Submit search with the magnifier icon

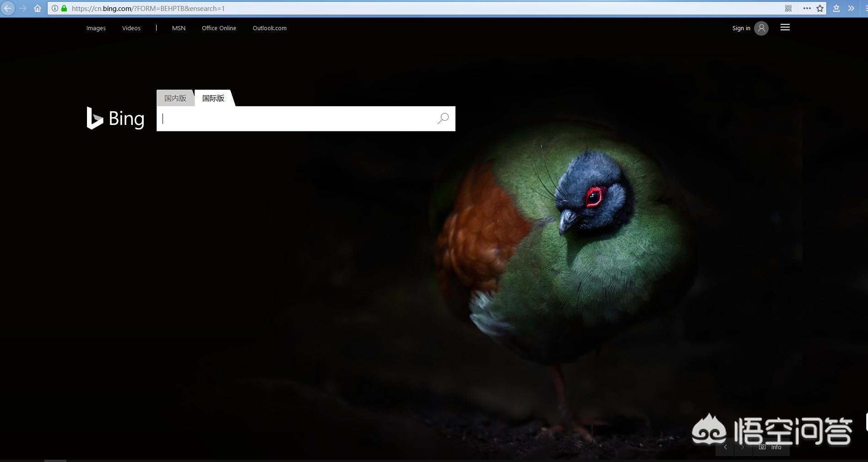tap(443, 118)
